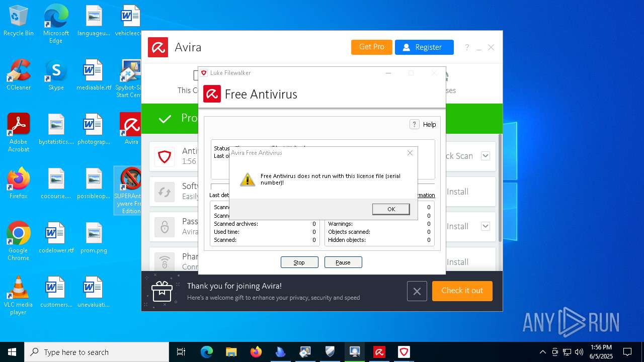Open Recycle Bin desktop icon
The width and height of the screenshot is (644, 362).
pos(19,22)
